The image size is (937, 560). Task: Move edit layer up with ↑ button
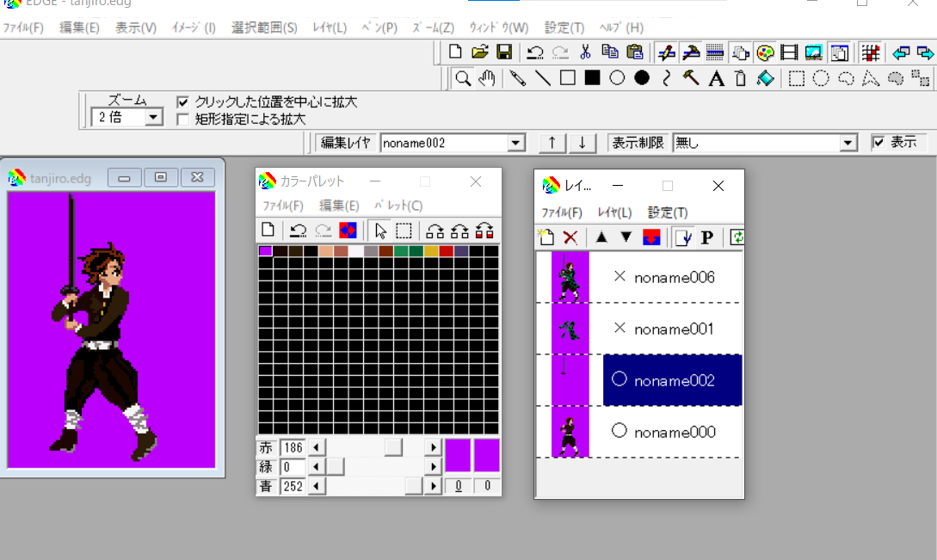pyautogui.click(x=552, y=144)
